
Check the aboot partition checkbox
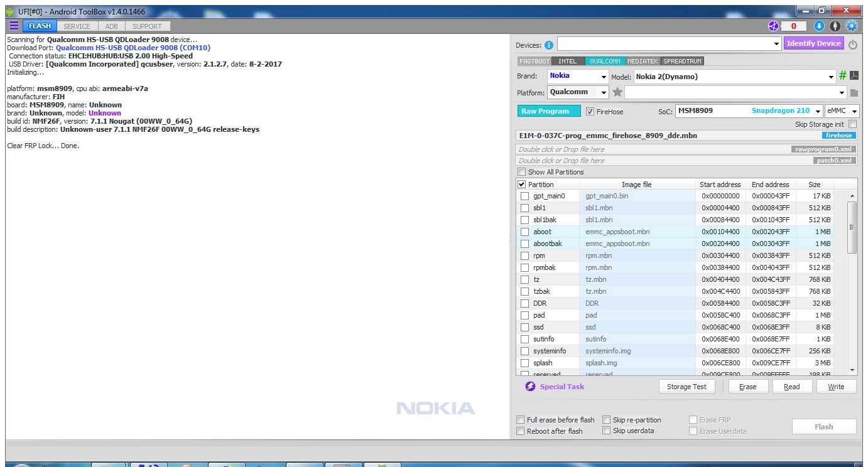point(524,232)
